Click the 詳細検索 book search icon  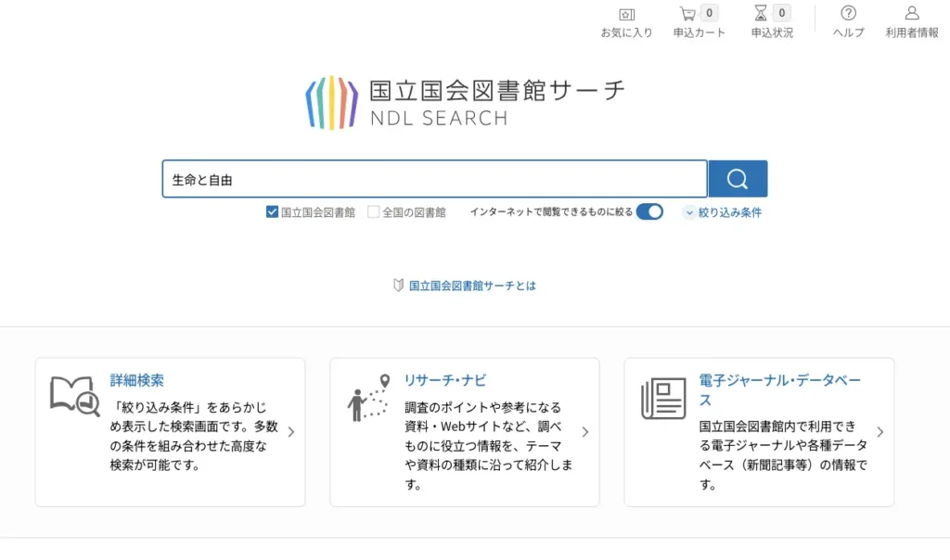pyautogui.click(x=74, y=396)
